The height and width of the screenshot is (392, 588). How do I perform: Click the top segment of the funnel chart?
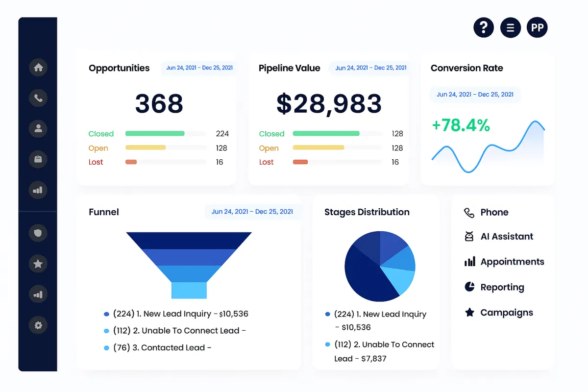(x=189, y=241)
